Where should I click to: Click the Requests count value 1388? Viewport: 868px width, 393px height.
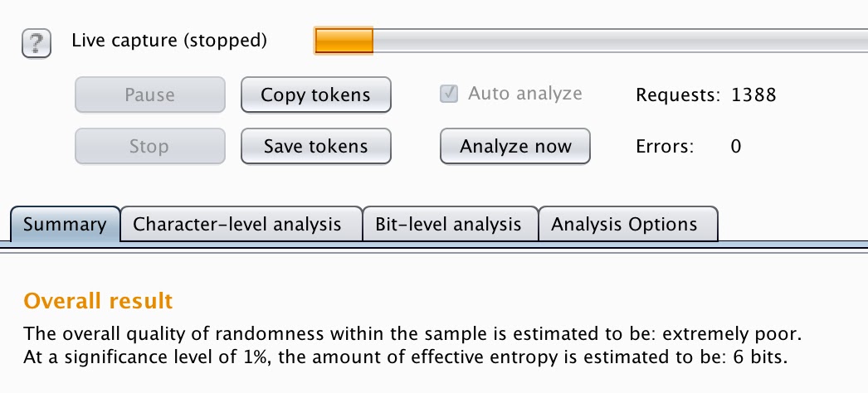753,95
